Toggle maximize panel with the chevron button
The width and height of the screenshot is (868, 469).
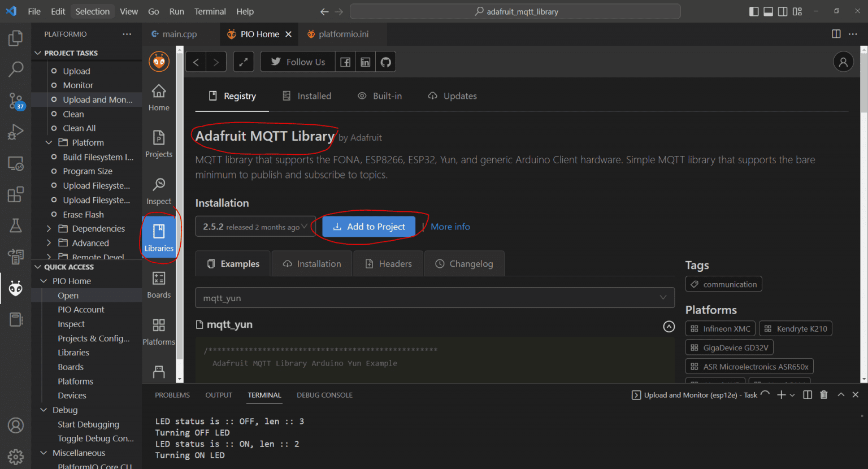(840, 394)
